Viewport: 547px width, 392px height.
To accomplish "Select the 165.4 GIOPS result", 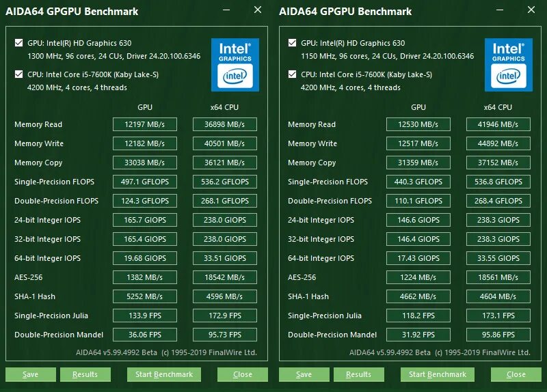I will pyautogui.click(x=145, y=239).
